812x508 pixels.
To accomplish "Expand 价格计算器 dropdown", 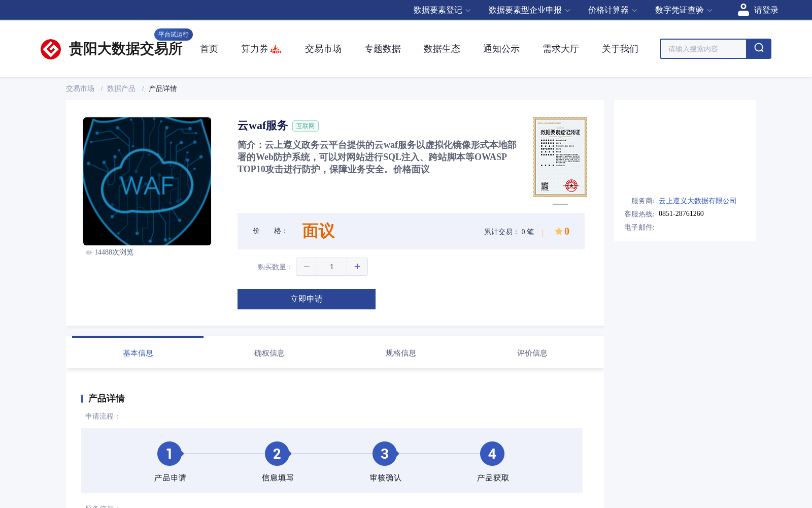I will pyautogui.click(x=613, y=10).
